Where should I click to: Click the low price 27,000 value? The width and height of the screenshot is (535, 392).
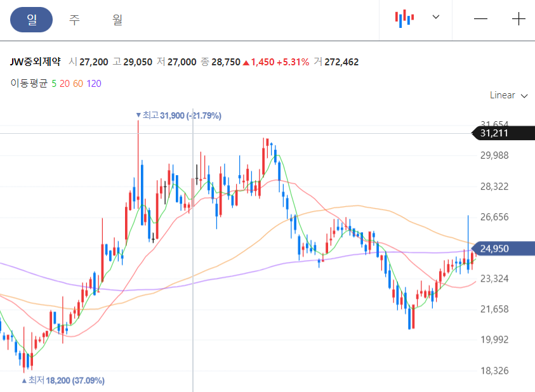point(182,62)
